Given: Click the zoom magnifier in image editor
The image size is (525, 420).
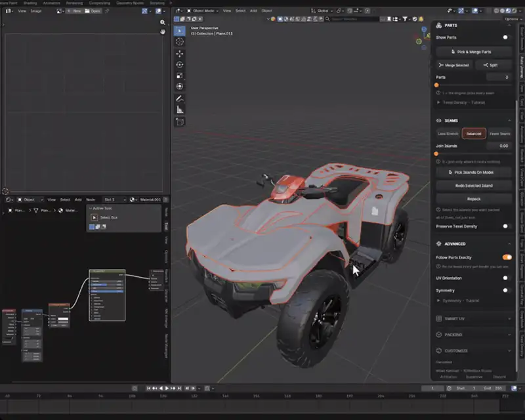Looking at the screenshot, I should 163,22.
